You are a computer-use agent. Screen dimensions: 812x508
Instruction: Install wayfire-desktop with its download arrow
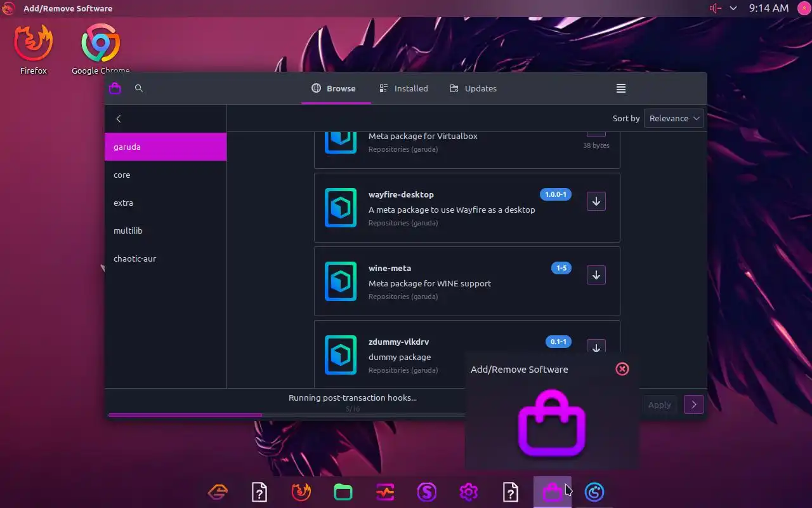[x=596, y=201]
